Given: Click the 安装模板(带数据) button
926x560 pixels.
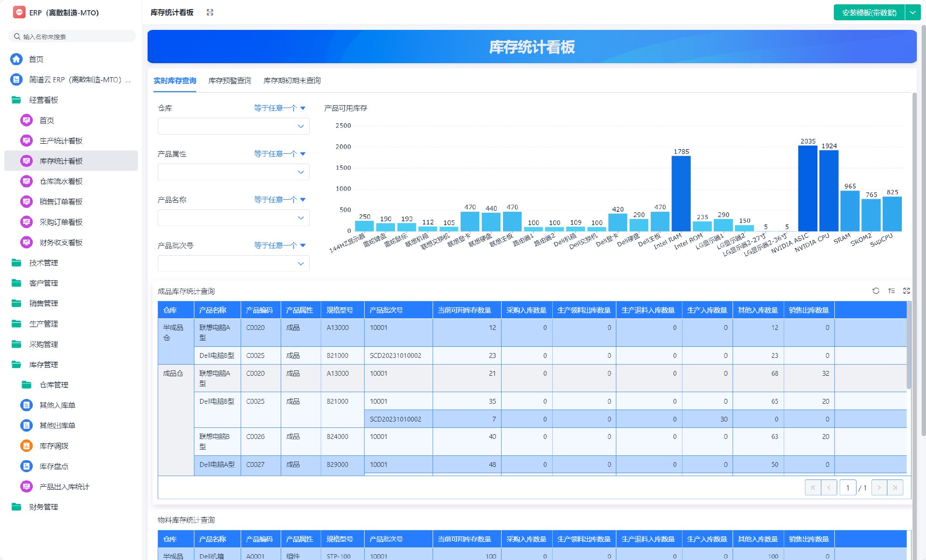Looking at the screenshot, I should tap(869, 13).
